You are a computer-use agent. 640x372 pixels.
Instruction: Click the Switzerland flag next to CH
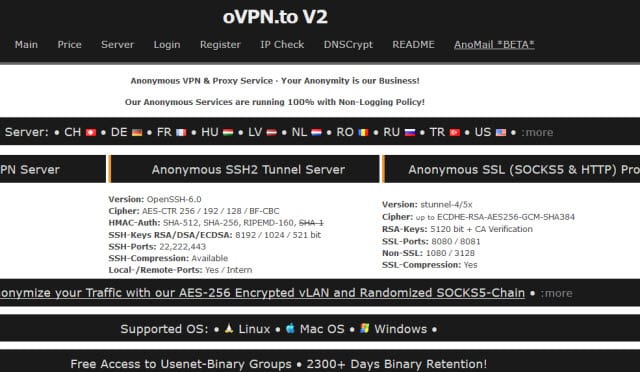click(91, 132)
